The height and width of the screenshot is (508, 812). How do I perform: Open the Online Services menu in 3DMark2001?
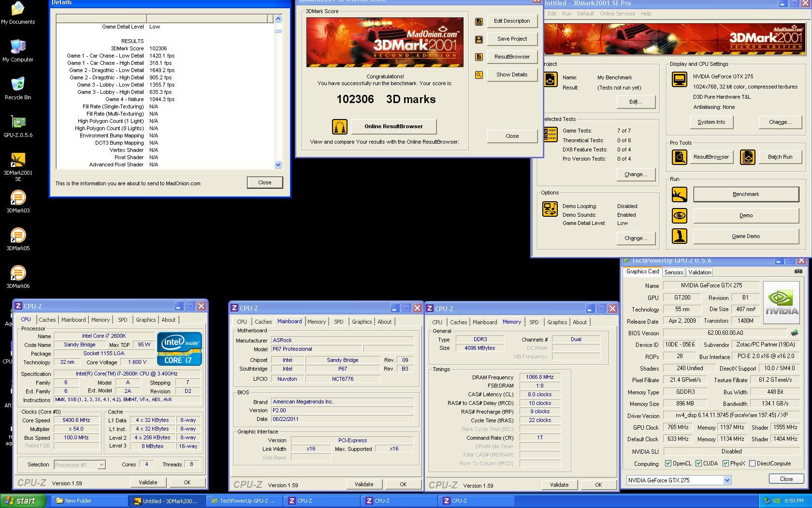click(x=617, y=14)
